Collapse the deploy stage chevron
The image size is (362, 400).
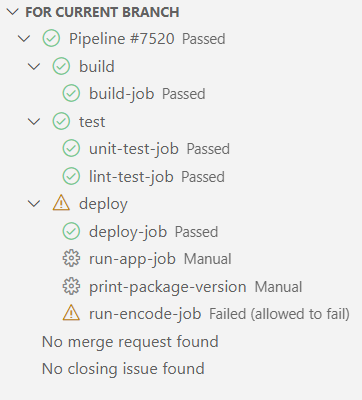[x=34, y=204]
